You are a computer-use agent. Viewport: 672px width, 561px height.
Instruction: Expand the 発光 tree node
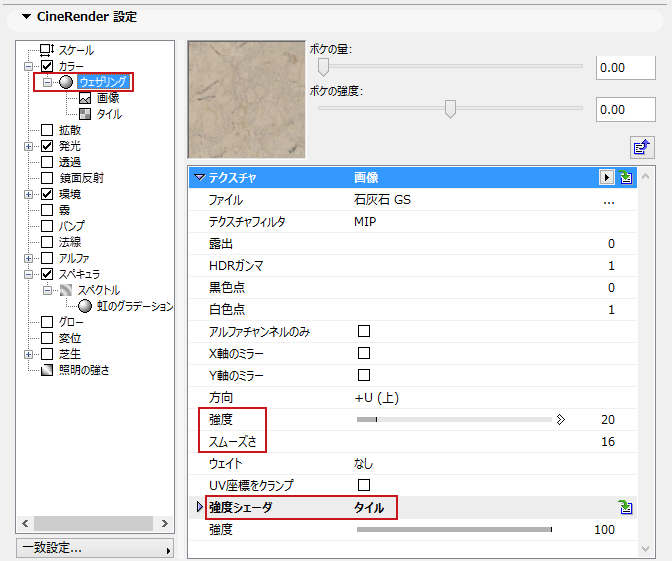pos(28,147)
